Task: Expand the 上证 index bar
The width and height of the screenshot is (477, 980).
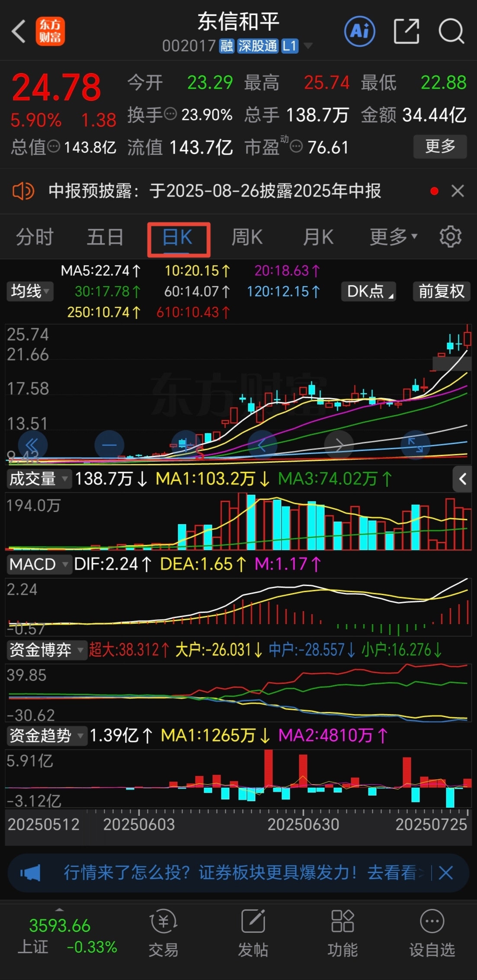Action: [x=59, y=910]
